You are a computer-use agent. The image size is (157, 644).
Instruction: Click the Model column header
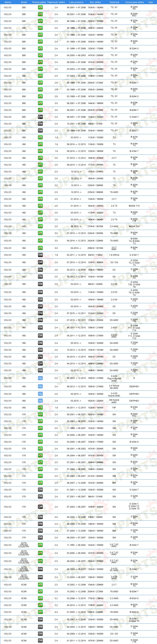pos(24,2)
